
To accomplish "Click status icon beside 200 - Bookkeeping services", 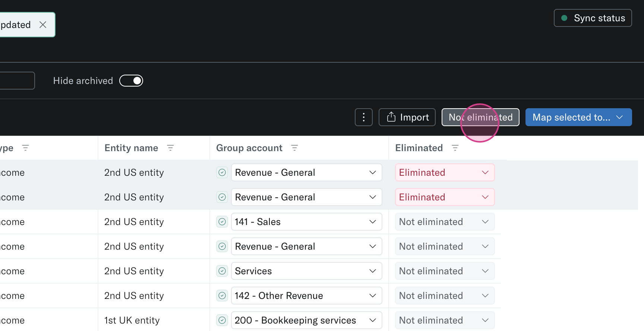I will (x=222, y=320).
